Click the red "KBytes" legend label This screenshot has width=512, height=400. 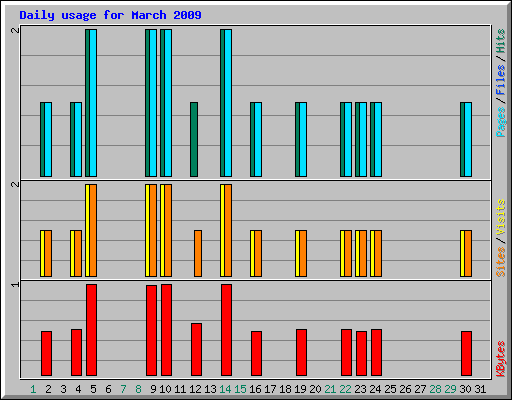(x=500, y=359)
